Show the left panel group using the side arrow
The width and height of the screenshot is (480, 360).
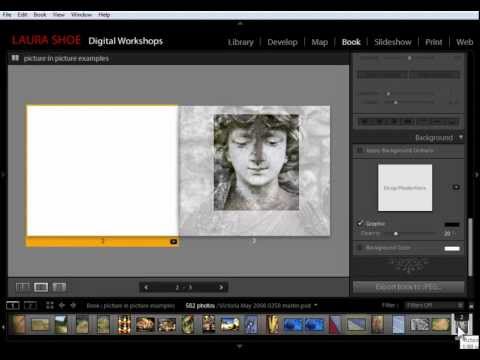(x=3, y=174)
